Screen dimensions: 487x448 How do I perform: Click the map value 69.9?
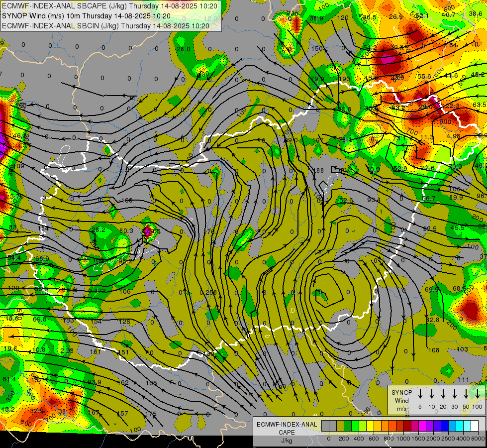click(432, 289)
